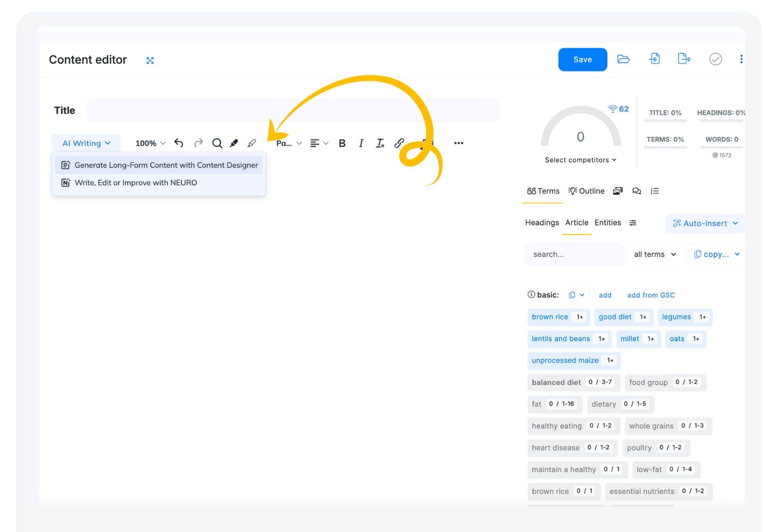
Task: Switch to the Terms tab
Action: 543,191
